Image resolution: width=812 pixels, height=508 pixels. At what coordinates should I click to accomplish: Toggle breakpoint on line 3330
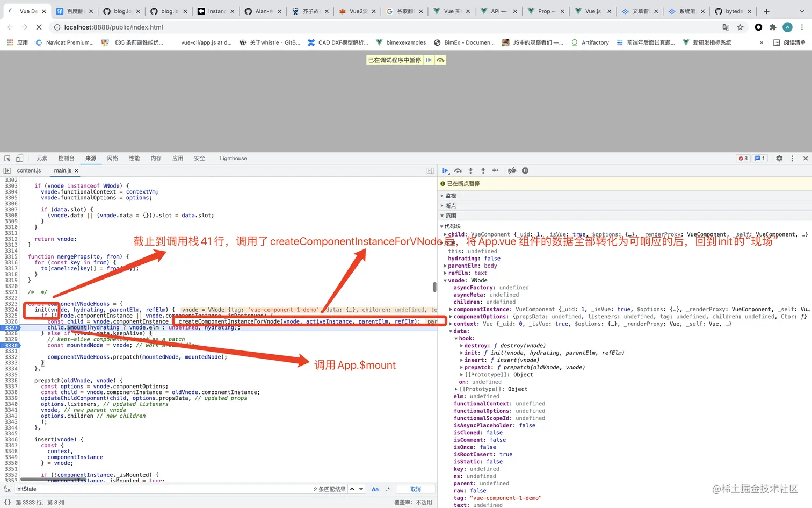11,345
